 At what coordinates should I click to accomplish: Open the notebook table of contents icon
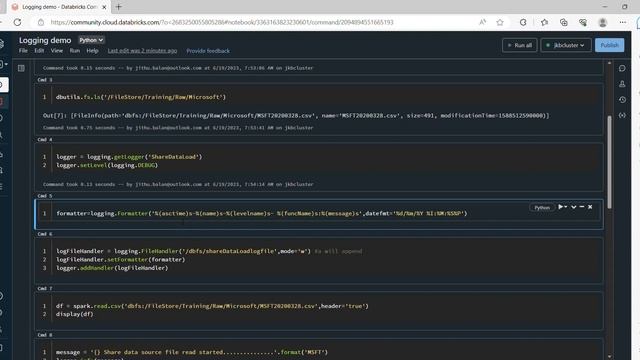tap(21, 68)
